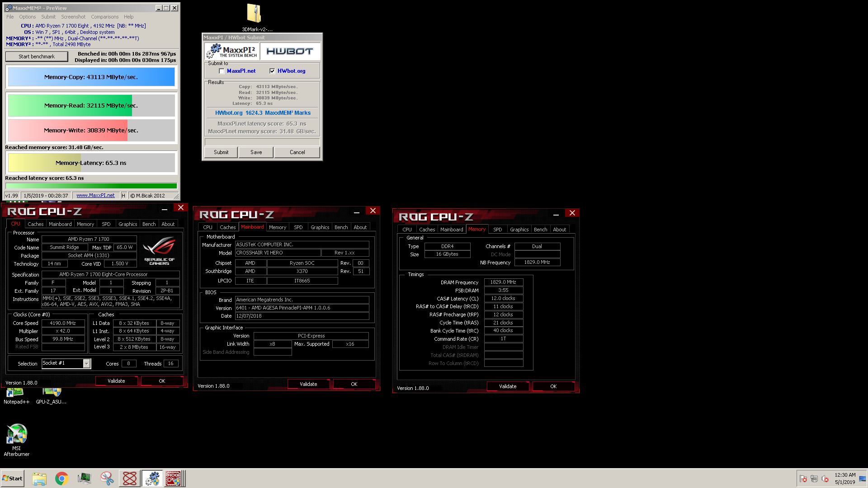Screen dimensions: 868x488
Task: Click the Memory-Write result bar
Action: 91,130
